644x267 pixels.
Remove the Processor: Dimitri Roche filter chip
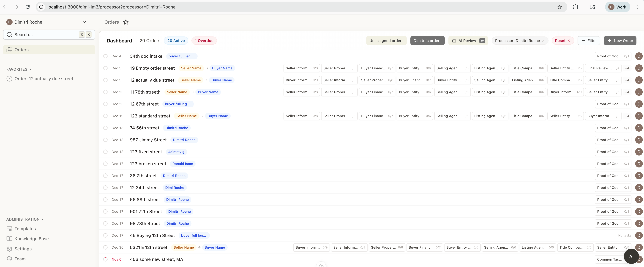click(543, 41)
